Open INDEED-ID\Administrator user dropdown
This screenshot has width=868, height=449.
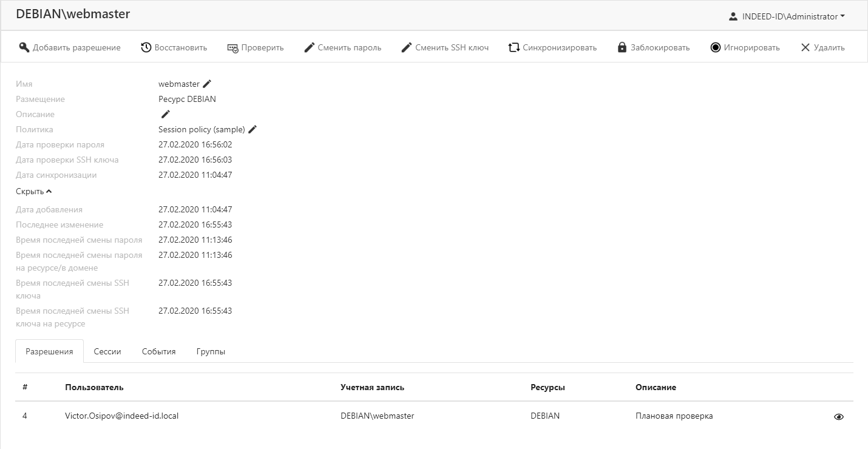(787, 16)
